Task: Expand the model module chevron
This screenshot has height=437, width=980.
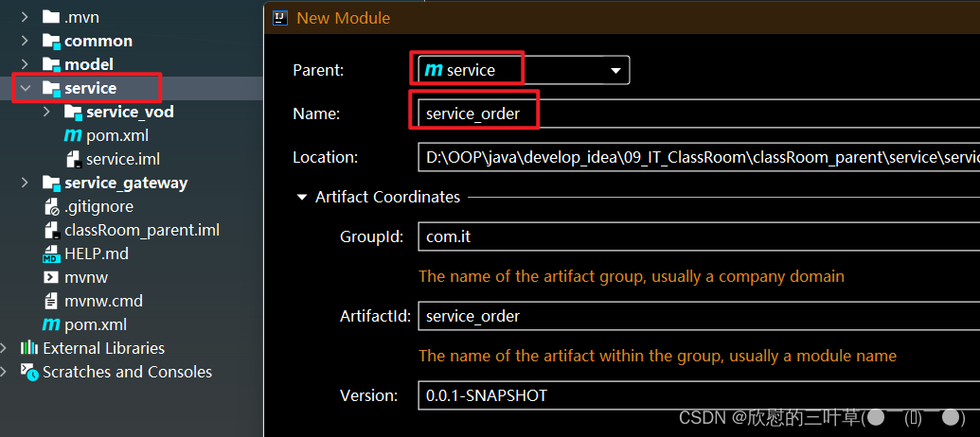Action: (x=25, y=64)
